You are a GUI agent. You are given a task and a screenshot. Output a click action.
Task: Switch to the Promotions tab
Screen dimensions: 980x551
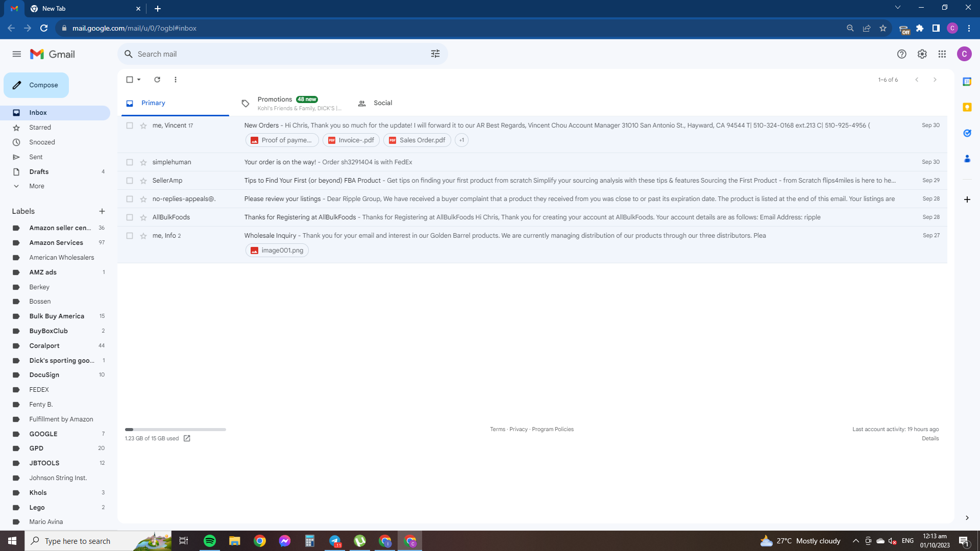(x=291, y=103)
